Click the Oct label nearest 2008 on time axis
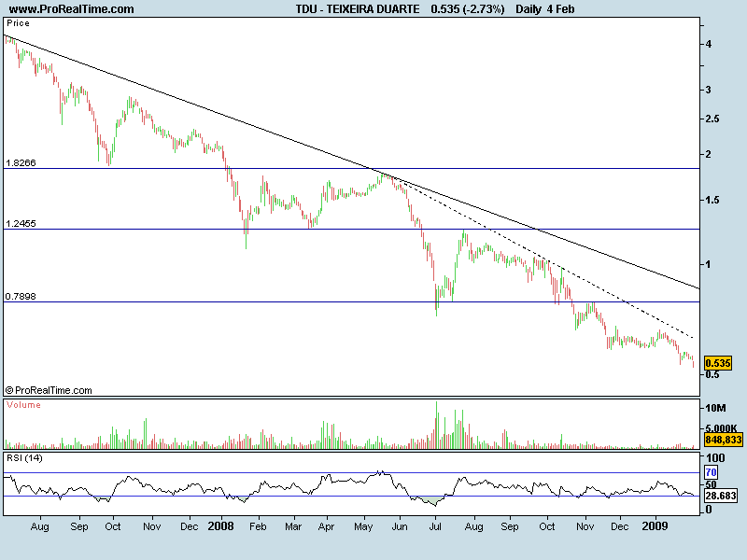This screenshot has height=560, width=747. point(113,526)
